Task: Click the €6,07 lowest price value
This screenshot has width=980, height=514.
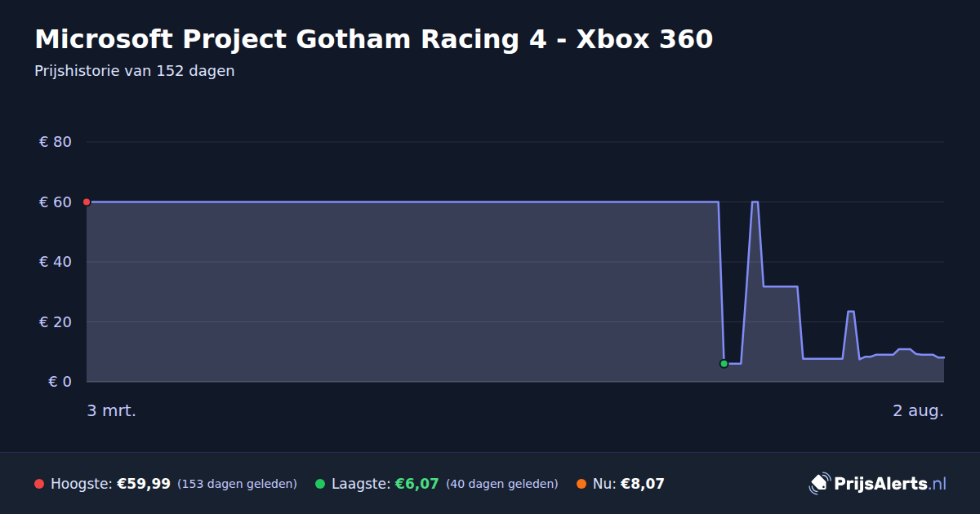Action: tap(416, 484)
